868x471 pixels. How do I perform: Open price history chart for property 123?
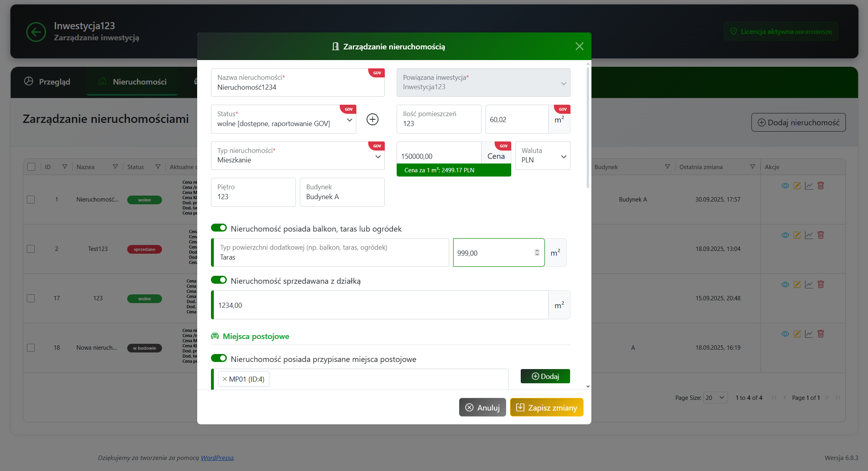click(x=809, y=284)
